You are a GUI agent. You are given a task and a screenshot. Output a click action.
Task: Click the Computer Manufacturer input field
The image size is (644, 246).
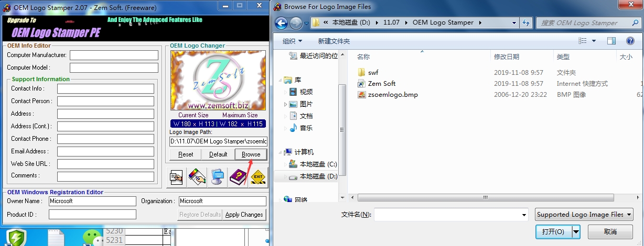114,55
